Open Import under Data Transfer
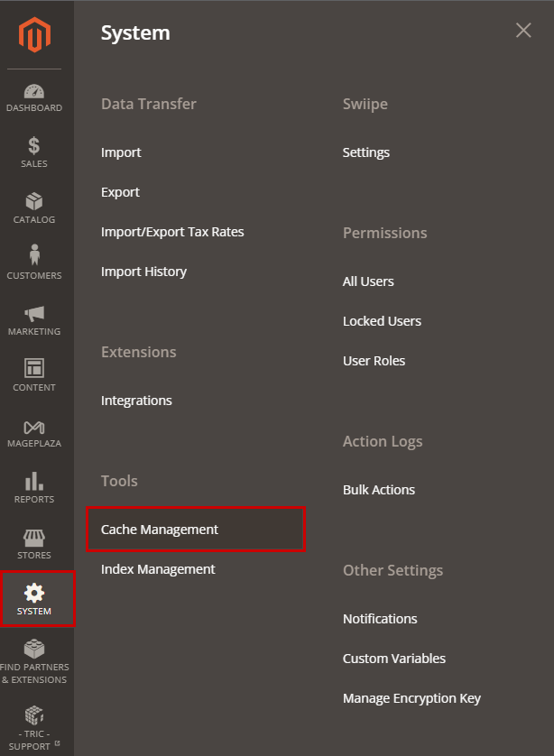This screenshot has width=554, height=756. tap(121, 152)
